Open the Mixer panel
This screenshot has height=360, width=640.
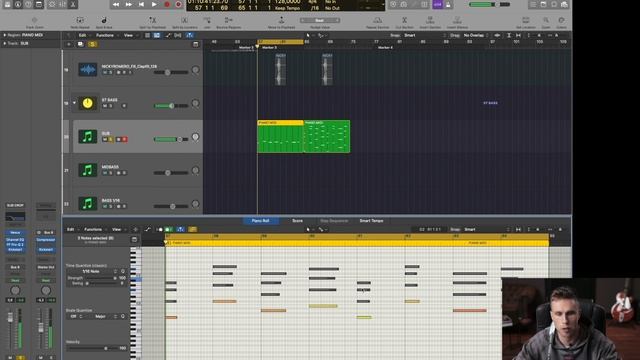(x=62, y=4)
